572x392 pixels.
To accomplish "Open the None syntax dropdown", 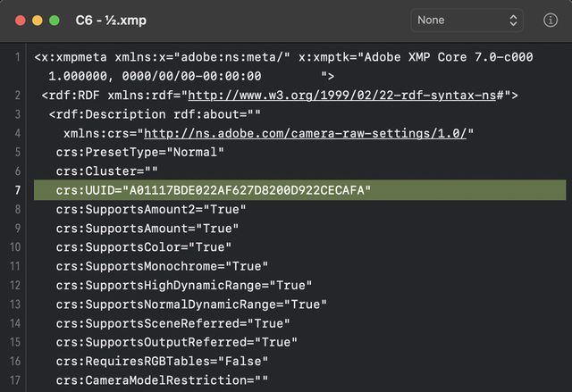I will coord(467,20).
